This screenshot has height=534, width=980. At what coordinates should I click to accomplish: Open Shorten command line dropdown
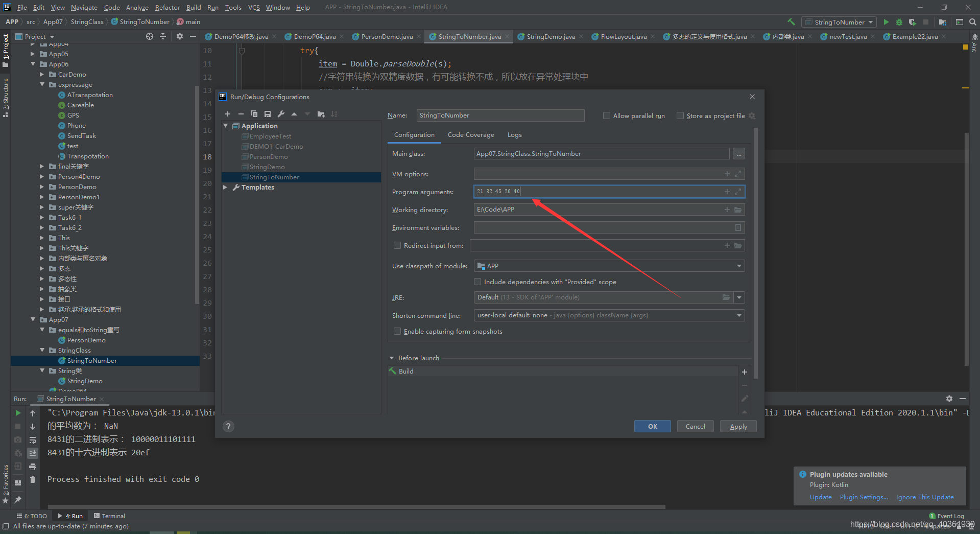(609, 315)
